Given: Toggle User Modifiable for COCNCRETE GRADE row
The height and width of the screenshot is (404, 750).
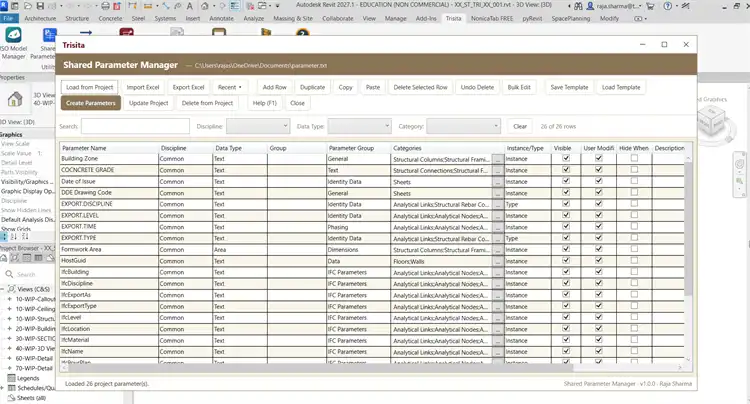Looking at the screenshot, I should point(598,170).
